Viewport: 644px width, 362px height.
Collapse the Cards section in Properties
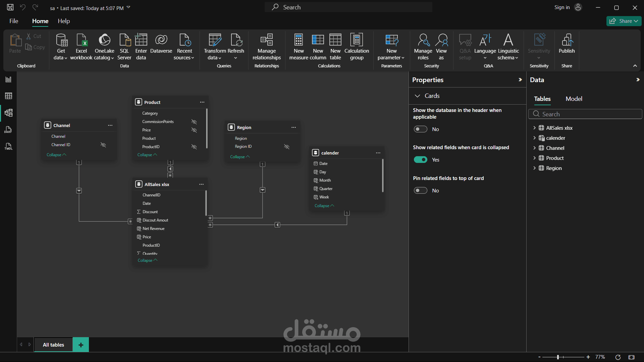[417, 96]
